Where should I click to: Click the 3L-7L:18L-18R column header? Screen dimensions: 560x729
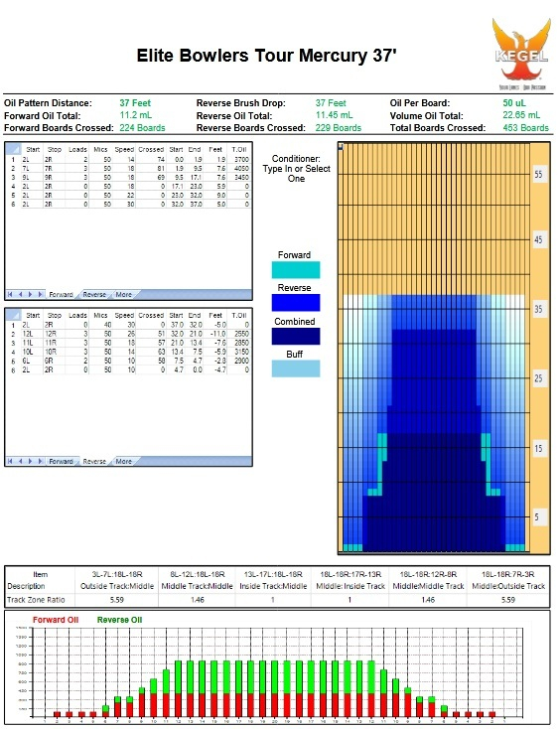tap(116, 575)
